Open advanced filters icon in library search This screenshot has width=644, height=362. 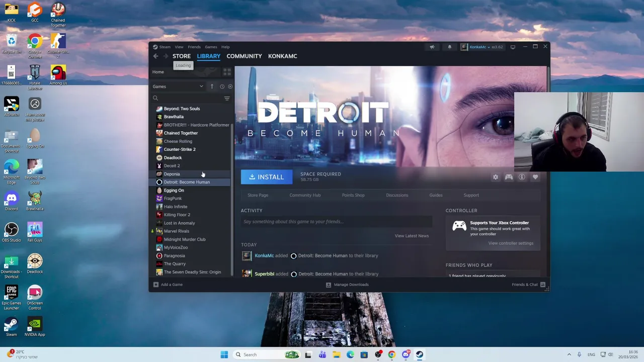pos(227,98)
